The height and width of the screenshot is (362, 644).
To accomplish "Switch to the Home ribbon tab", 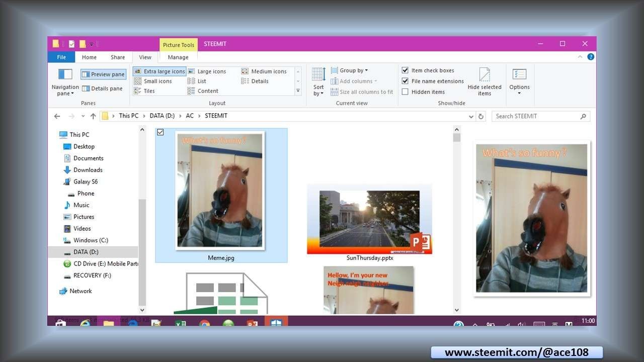I will point(89,57).
